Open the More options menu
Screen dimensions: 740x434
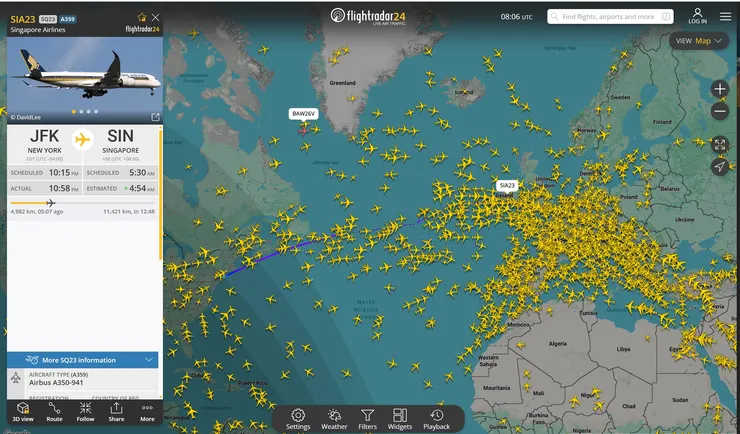[x=147, y=412]
